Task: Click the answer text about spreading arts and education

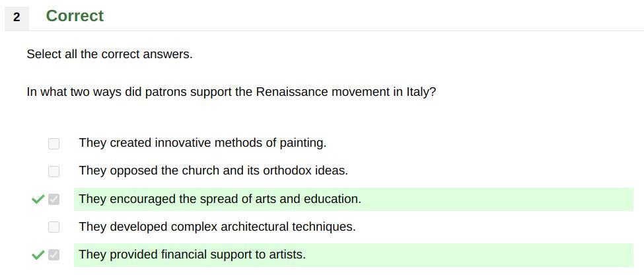Action: [219, 199]
